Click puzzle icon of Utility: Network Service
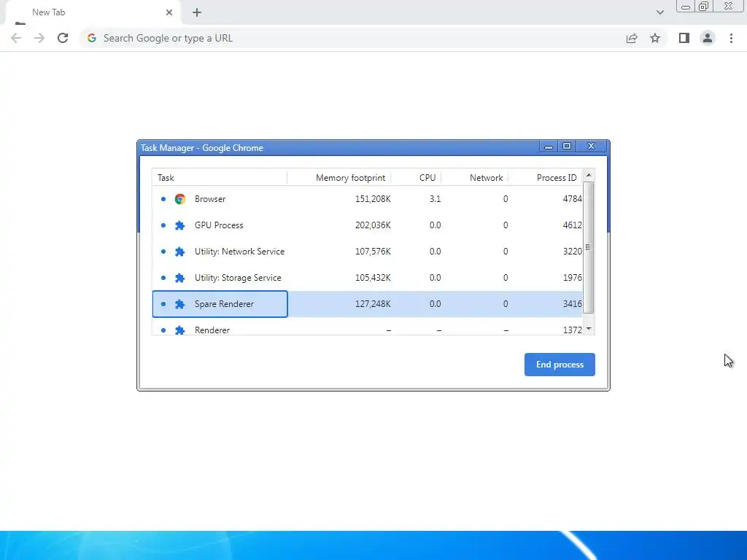The width and height of the screenshot is (747, 560). coord(180,252)
